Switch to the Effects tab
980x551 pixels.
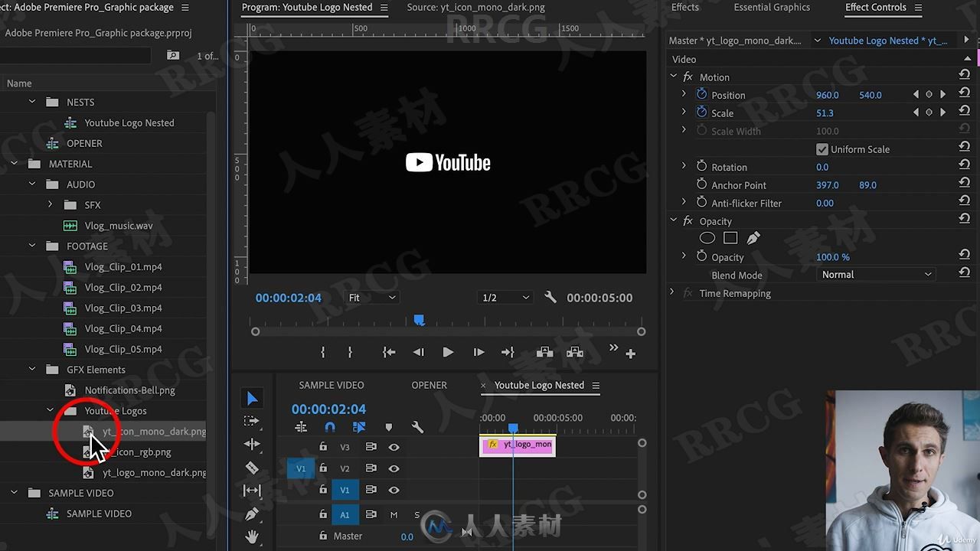click(684, 8)
